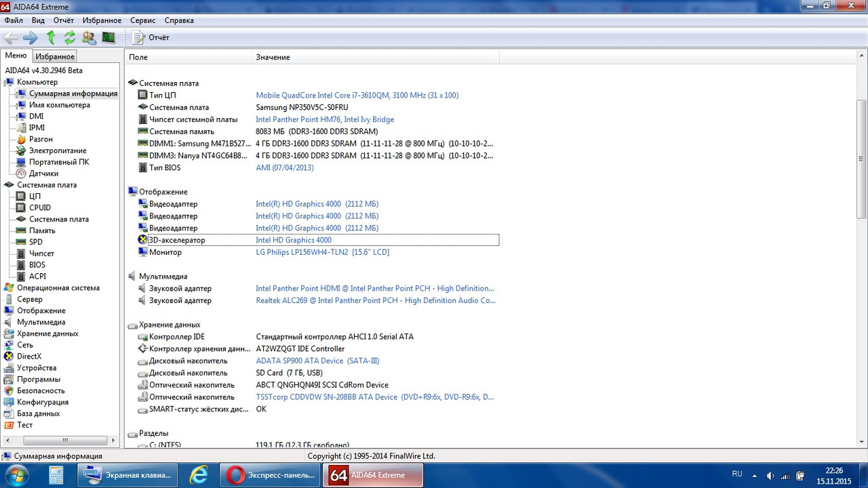
Task: Click the Samsung NP350V5C-S0FRU value
Action: click(x=302, y=107)
